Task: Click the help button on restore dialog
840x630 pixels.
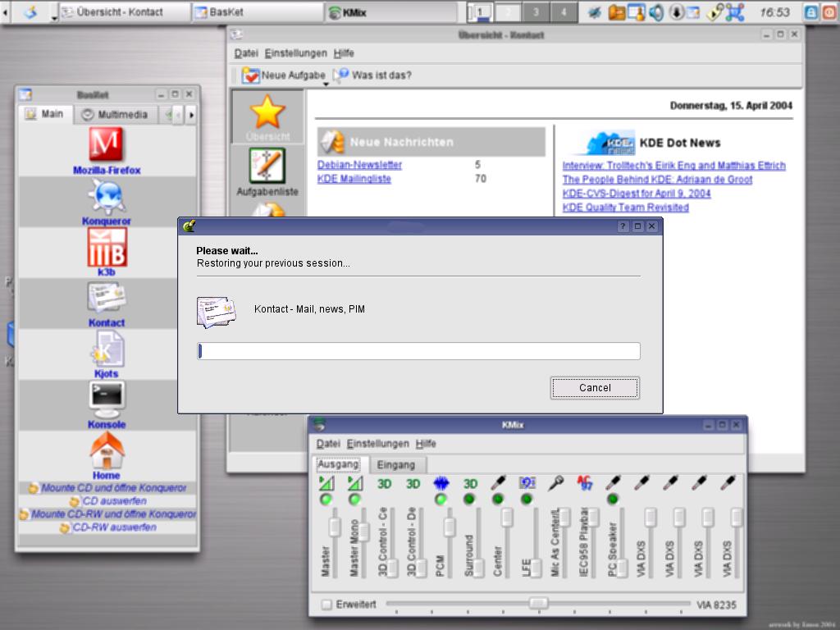Action: click(x=623, y=226)
